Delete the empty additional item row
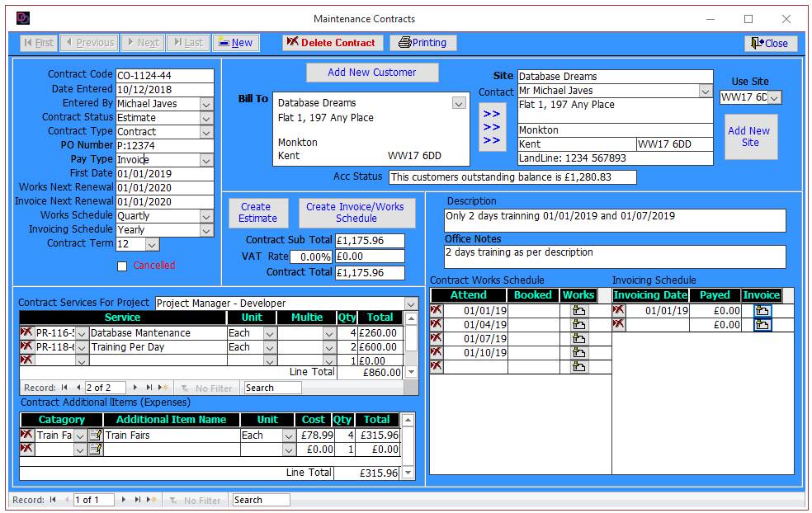 [x=26, y=449]
